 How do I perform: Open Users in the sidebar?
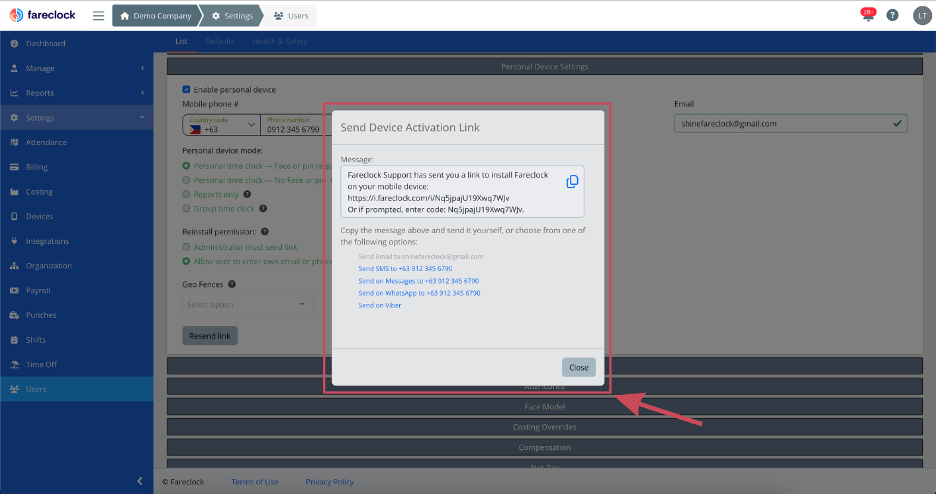(x=76, y=389)
